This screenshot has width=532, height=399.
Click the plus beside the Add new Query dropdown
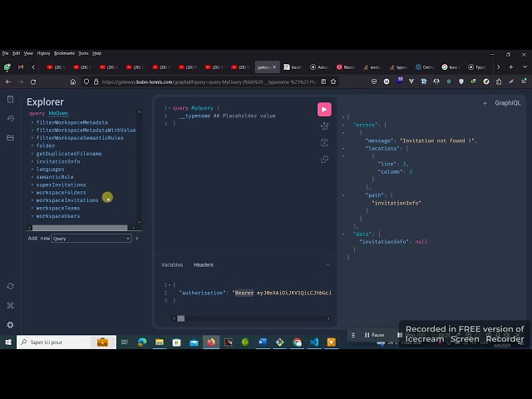tap(136, 239)
